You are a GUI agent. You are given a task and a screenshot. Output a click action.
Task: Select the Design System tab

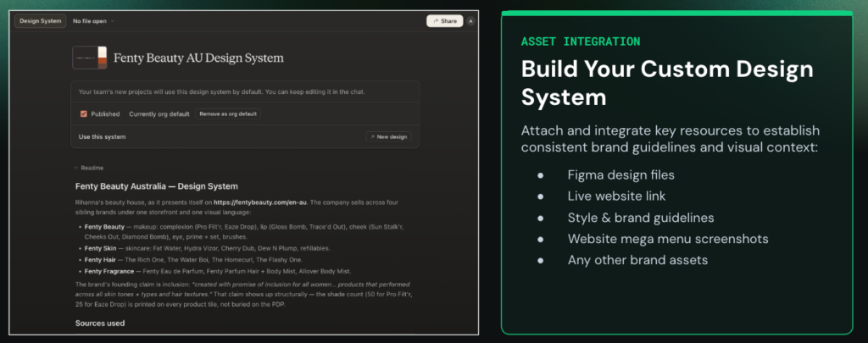click(x=41, y=21)
